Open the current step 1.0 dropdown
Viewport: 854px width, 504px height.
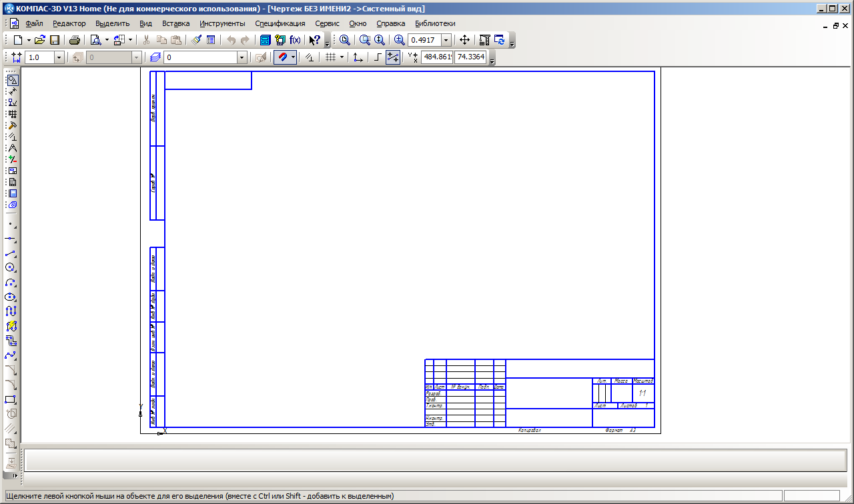pos(59,58)
